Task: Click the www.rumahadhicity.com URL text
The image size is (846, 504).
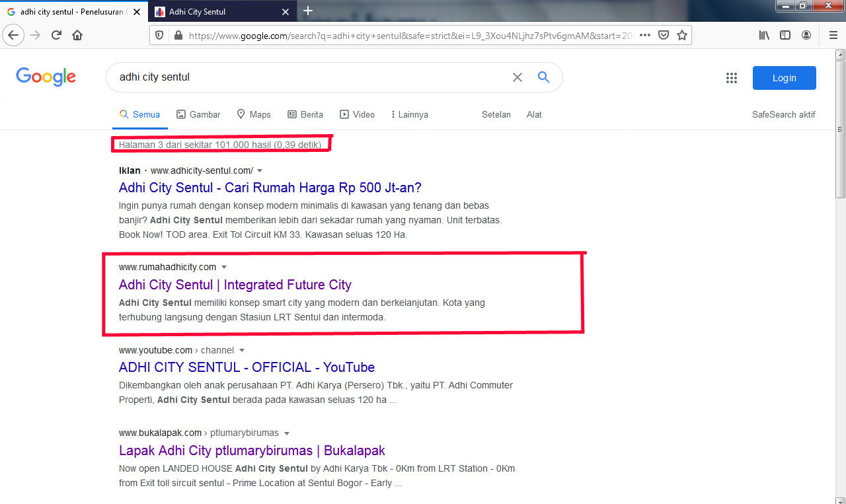Action: [167, 267]
